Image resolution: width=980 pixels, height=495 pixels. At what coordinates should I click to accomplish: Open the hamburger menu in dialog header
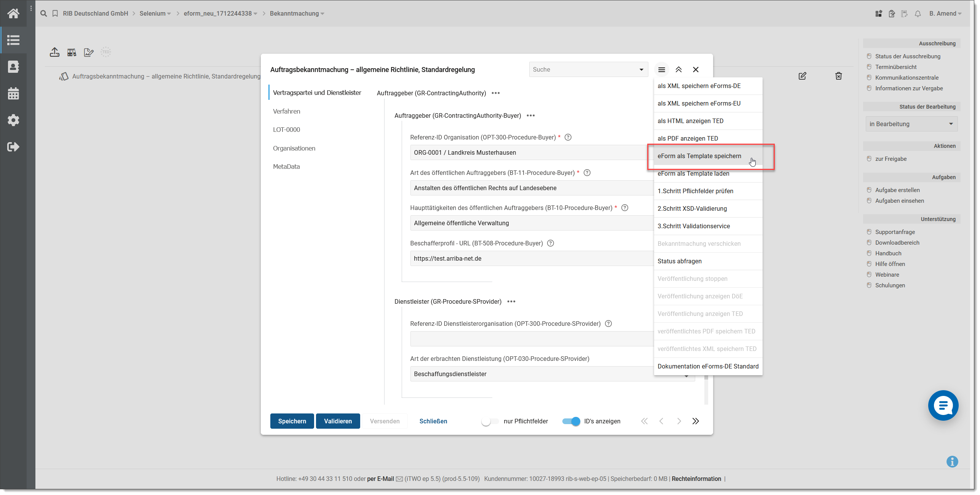(x=662, y=70)
